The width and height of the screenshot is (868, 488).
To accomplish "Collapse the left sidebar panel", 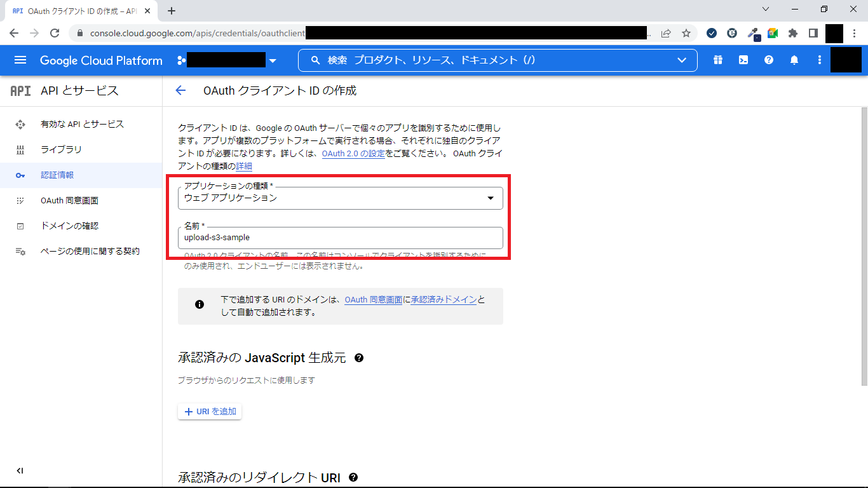I will [x=20, y=471].
